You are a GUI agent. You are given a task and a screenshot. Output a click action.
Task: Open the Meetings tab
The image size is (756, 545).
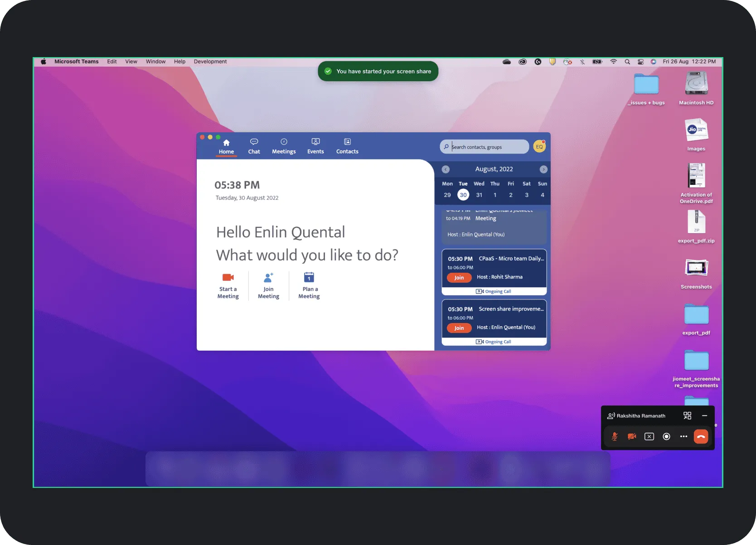[x=284, y=146]
